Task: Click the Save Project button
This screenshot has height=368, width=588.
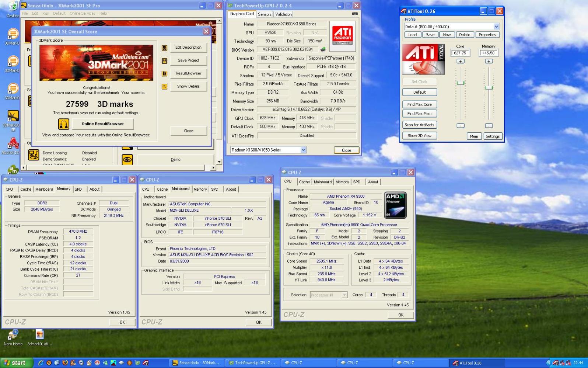Action: point(188,60)
